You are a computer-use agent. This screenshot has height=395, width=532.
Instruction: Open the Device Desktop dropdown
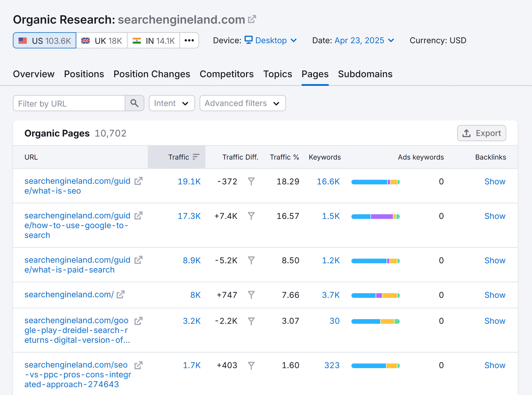tap(271, 40)
